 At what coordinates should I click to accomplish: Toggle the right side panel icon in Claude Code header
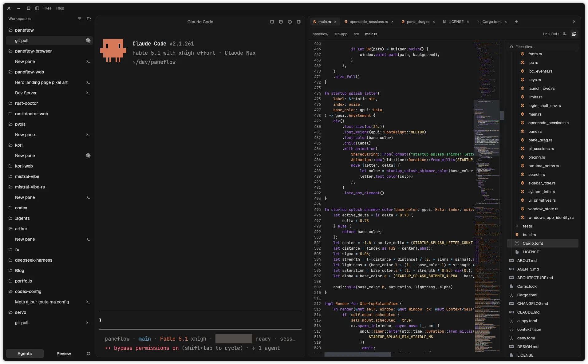299,22
